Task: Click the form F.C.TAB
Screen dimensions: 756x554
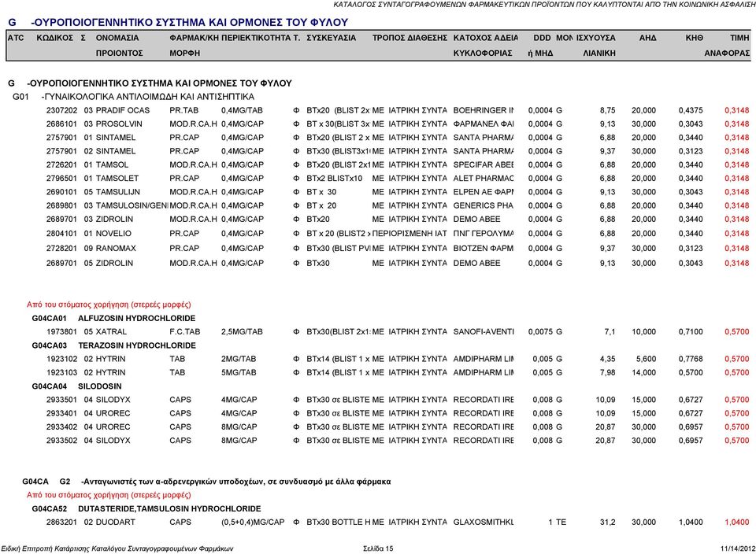Action: click(x=184, y=332)
